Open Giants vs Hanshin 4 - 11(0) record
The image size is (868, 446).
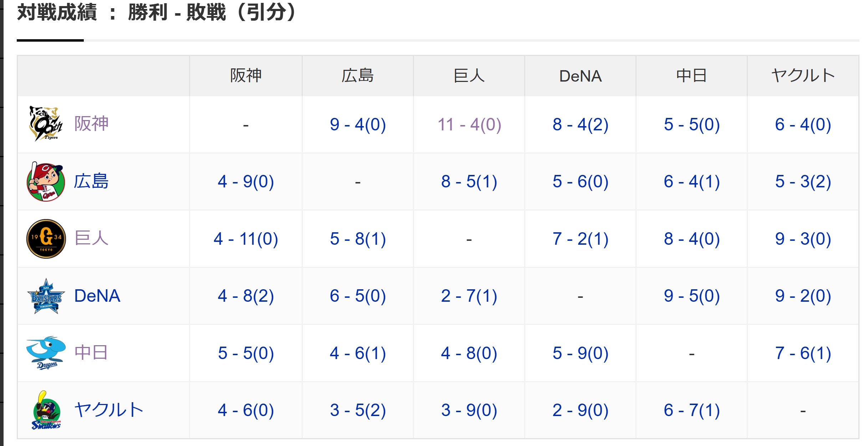pos(246,239)
